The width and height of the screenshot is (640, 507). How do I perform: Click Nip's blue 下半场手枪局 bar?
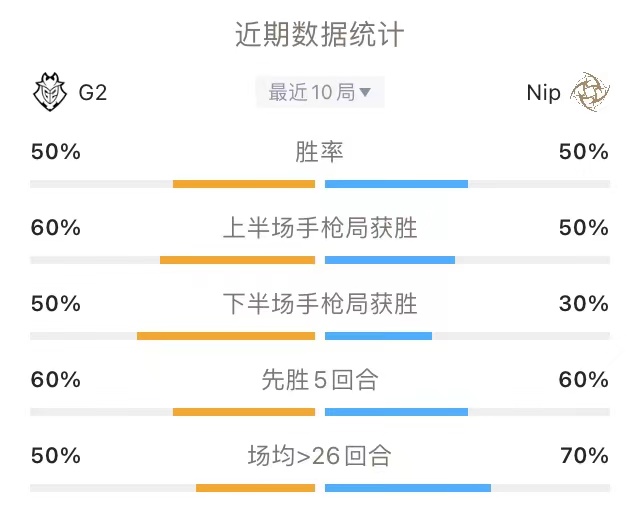[x=378, y=336]
